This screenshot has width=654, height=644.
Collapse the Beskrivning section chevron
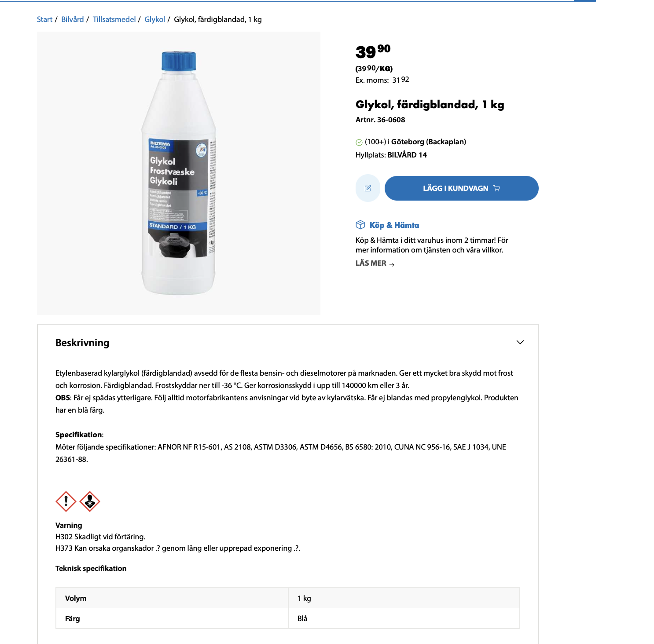pos(520,342)
